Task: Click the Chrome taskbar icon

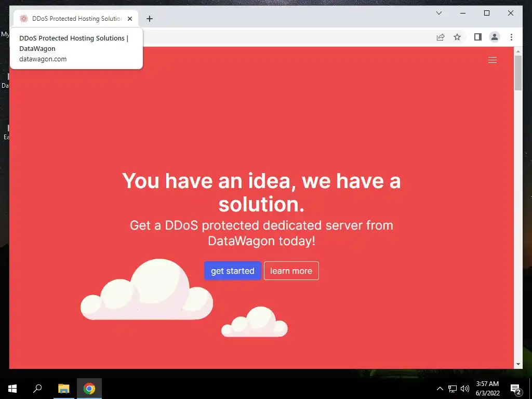Action: click(x=89, y=389)
